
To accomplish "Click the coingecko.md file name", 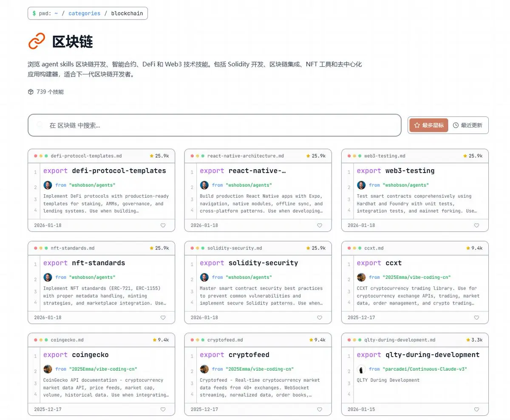I will click(67, 340).
